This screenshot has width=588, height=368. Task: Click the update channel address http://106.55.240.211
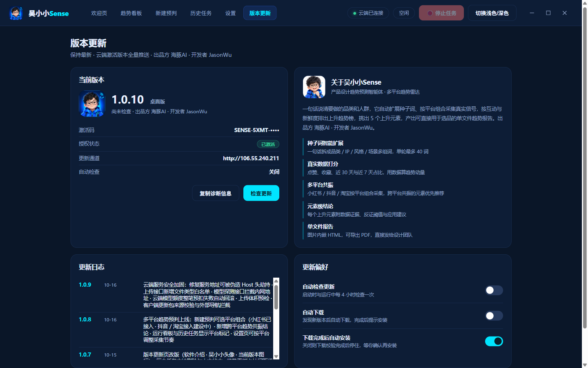click(251, 158)
